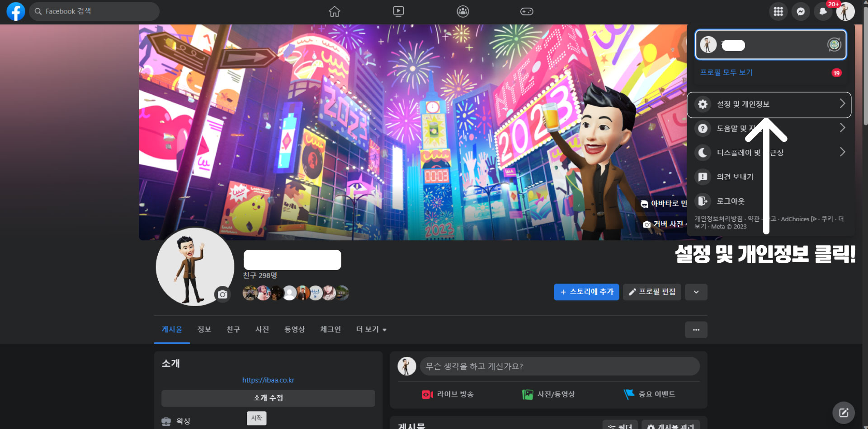Attach 사진/동영상 to a post
The image size is (868, 429).
pos(548,394)
